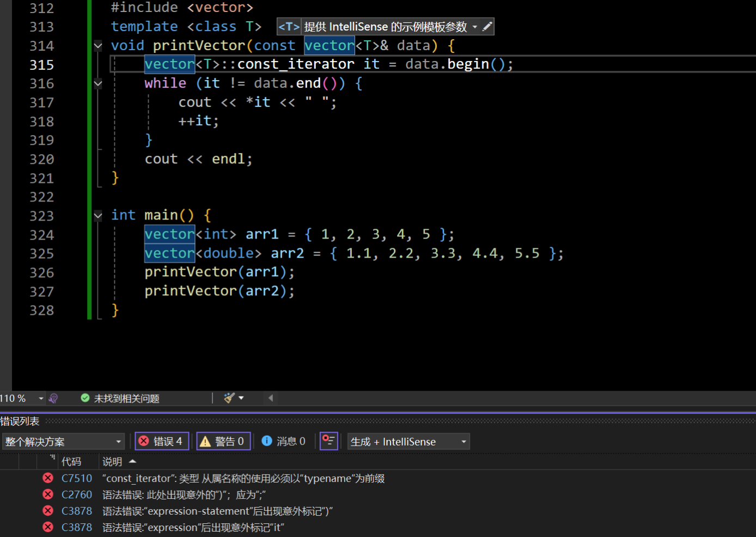756x537 pixels.
Task: Click the column chooser icon in error list header
Action: click(52, 458)
